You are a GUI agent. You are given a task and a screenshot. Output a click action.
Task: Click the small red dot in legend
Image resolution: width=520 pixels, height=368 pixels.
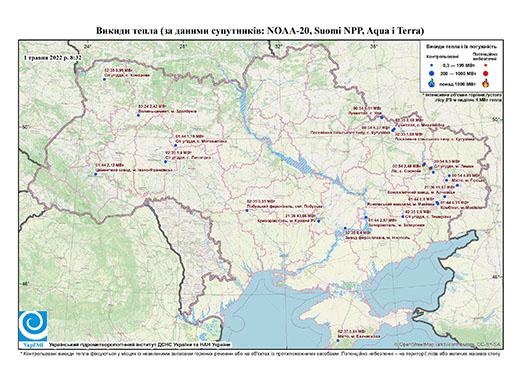[486, 65]
